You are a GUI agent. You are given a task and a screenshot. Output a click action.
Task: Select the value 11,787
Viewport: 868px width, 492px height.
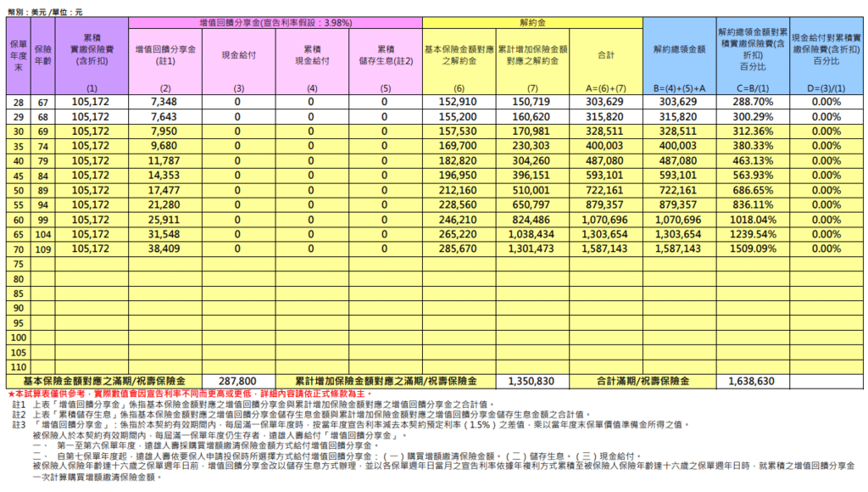tap(164, 160)
